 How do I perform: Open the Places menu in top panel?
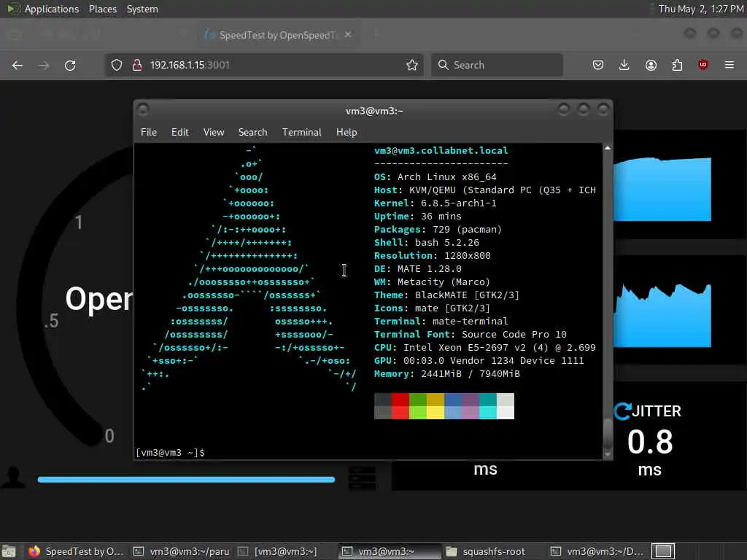point(102,9)
